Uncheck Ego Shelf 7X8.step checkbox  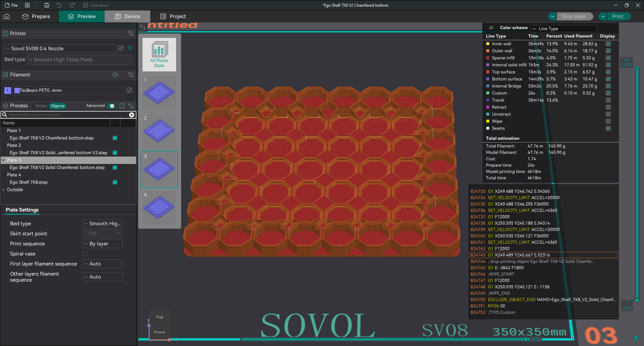(x=115, y=182)
